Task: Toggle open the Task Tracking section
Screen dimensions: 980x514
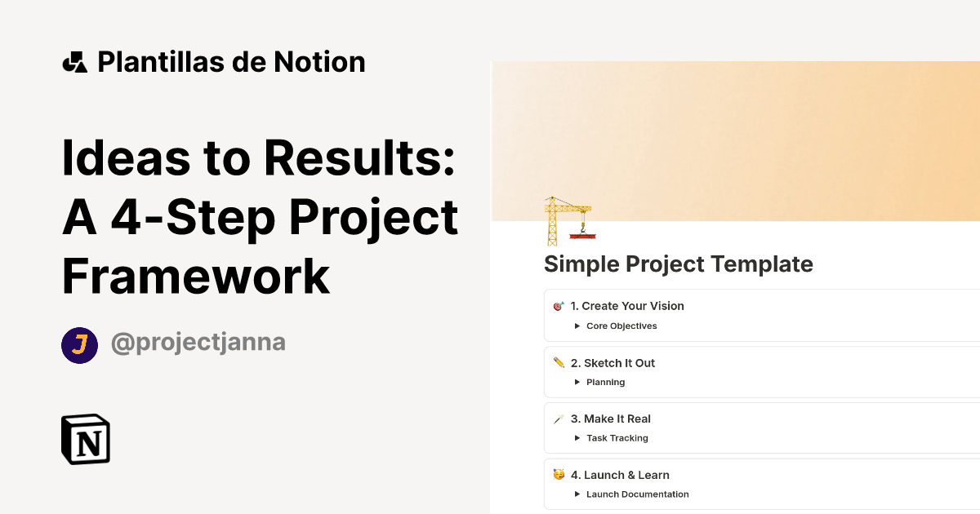Action: (617, 438)
